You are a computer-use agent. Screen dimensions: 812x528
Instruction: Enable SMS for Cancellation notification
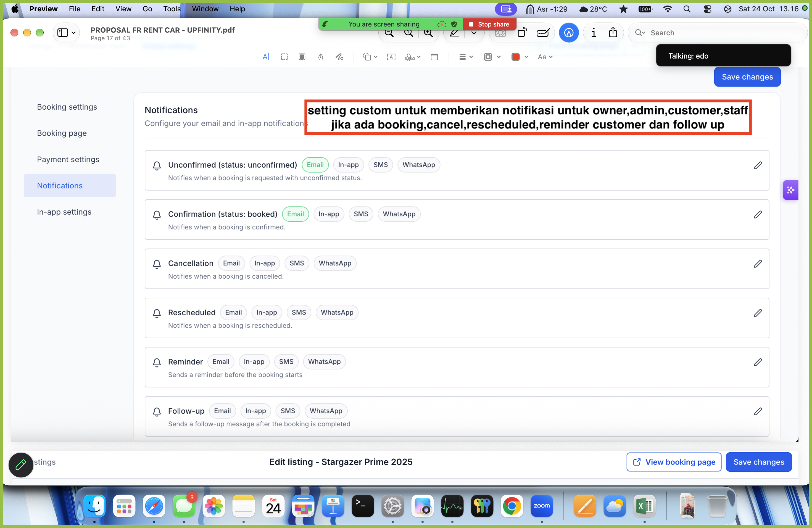click(x=296, y=263)
